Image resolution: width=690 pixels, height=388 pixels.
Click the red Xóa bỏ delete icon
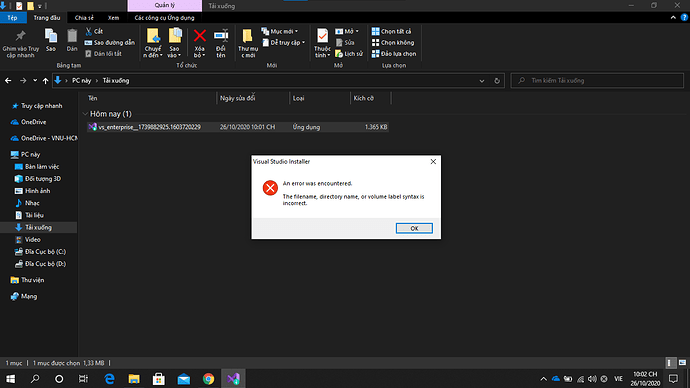(x=200, y=36)
